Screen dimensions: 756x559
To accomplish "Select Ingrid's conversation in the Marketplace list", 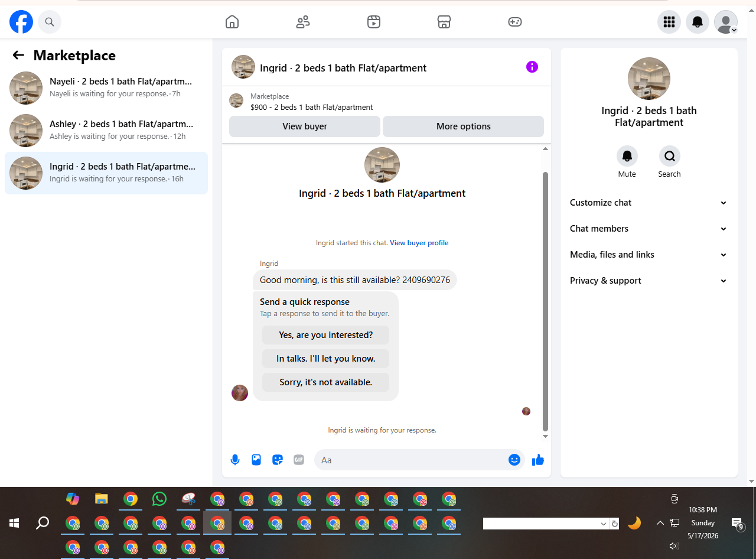I will (106, 173).
